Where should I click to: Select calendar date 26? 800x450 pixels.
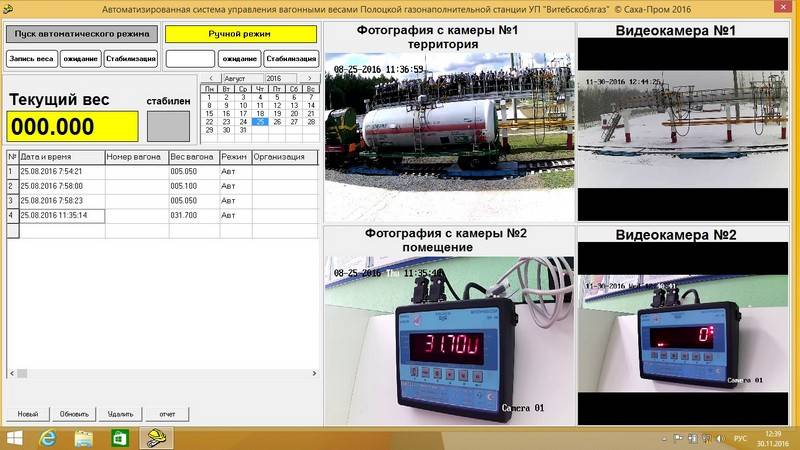click(x=277, y=122)
